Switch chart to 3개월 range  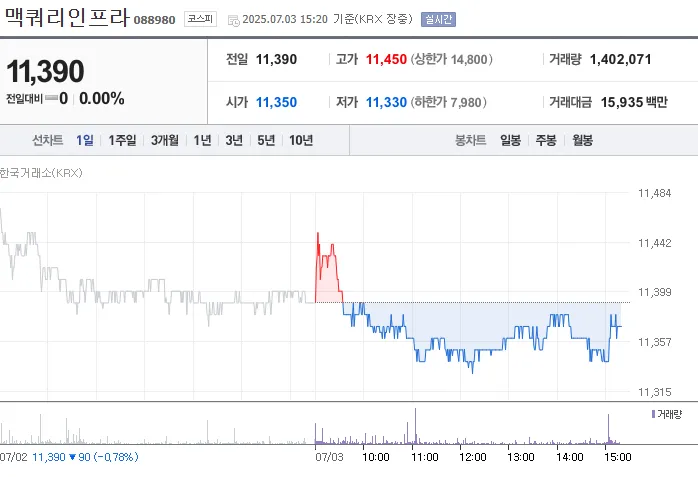[x=165, y=141]
